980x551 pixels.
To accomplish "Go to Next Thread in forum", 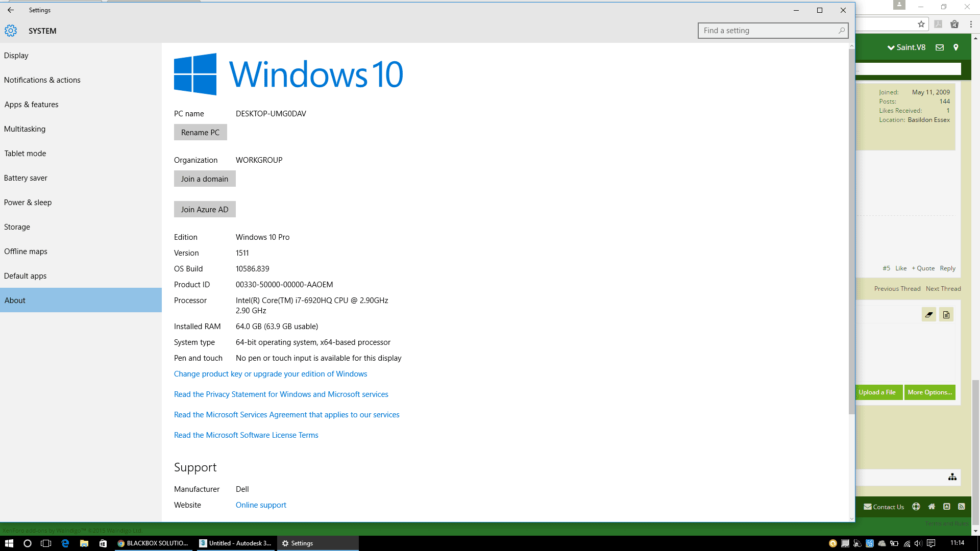I will (x=943, y=289).
